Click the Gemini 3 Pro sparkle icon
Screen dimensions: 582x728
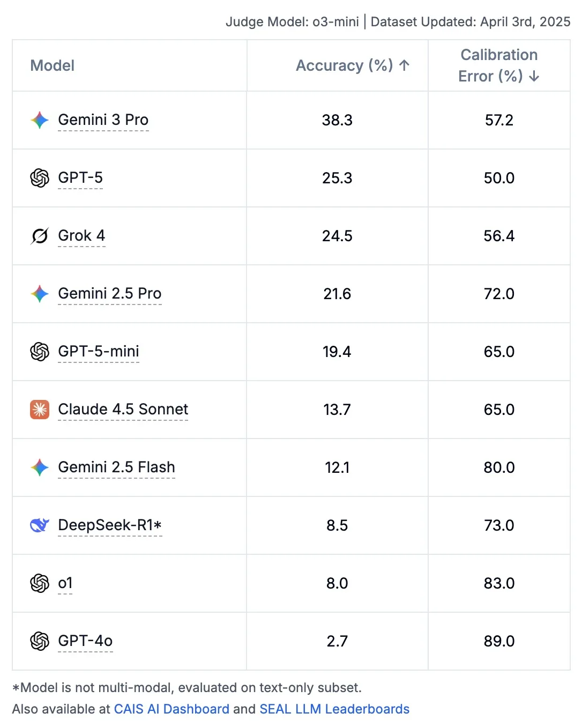tap(40, 120)
